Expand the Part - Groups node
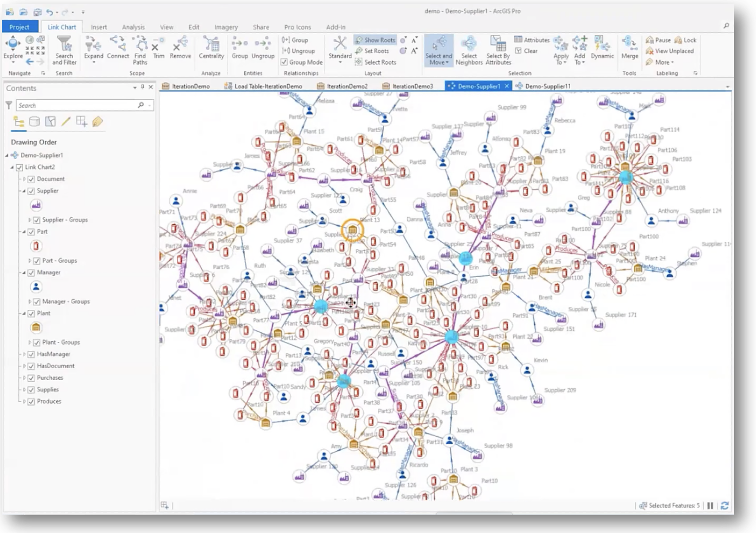The image size is (756, 533). (x=29, y=261)
